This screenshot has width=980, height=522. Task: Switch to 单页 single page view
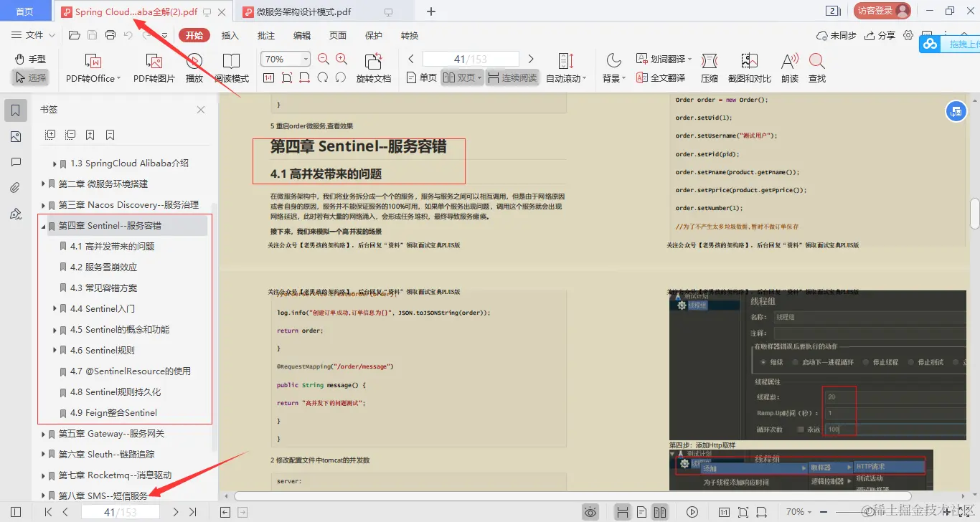click(423, 77)
